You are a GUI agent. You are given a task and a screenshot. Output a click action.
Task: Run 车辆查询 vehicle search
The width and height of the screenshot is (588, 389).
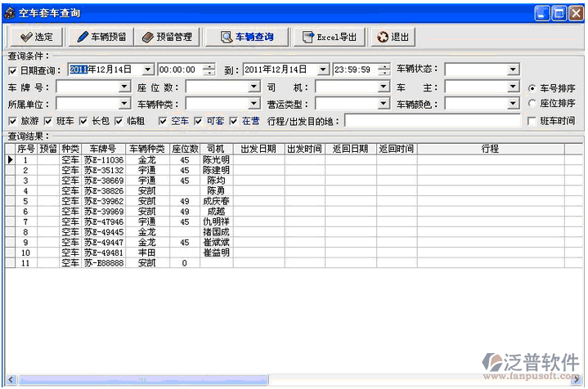coord(245,37)
